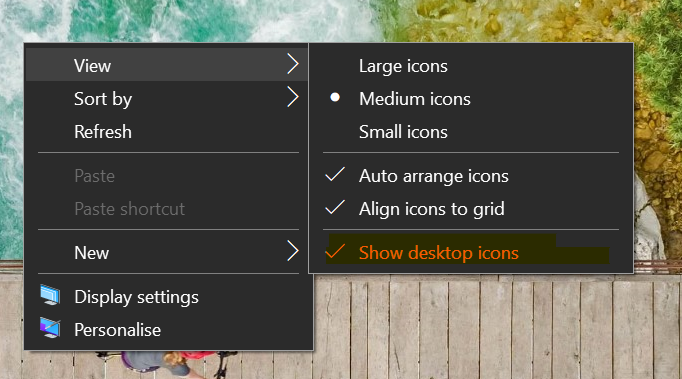Select the Medium icons radio bullet
682x379 pixels.
click(x=334, y=97)
